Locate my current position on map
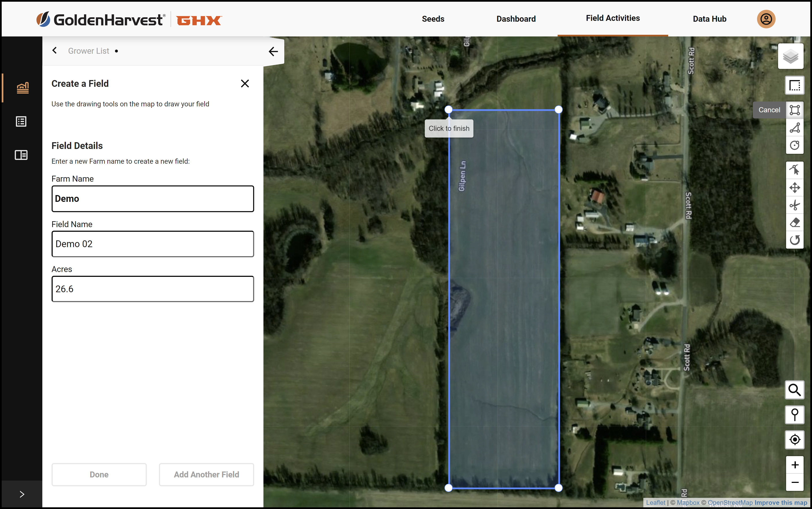Screen dimensions: 812x509 tap(795, 440)
